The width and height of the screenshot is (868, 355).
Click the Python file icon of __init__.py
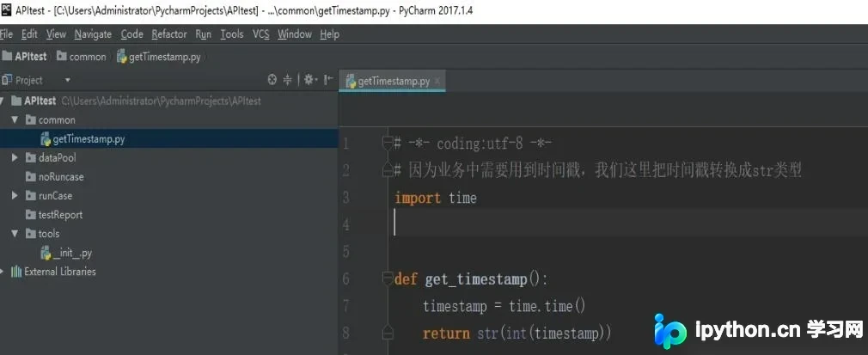tap(46, 253)
